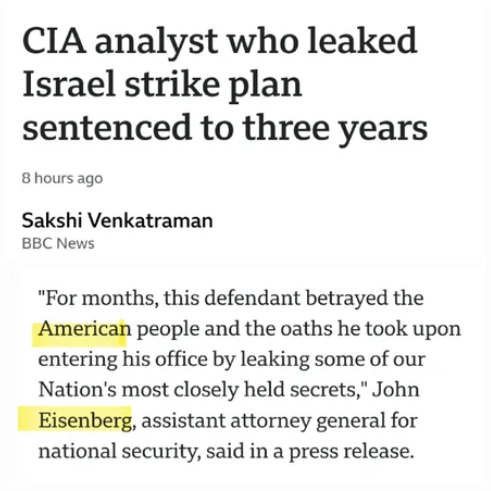Select the word "leaked" in the headline
The image size is (491, 491).
click(362, 41)
